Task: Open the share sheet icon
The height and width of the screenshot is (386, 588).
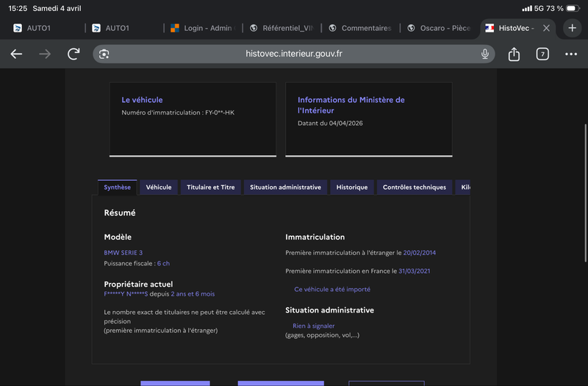Action: (x=514, y=54)
